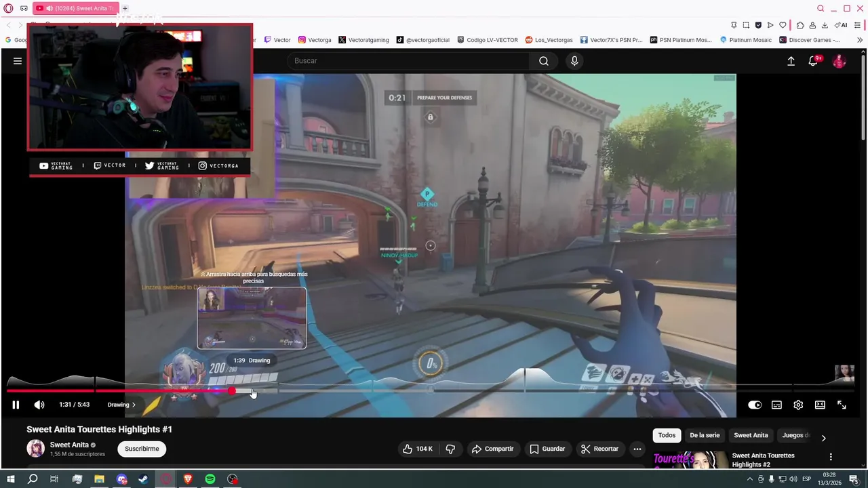Open YouTube hamburger guide menu
Screen dimensions: 868x488
(x=18, y=61)
